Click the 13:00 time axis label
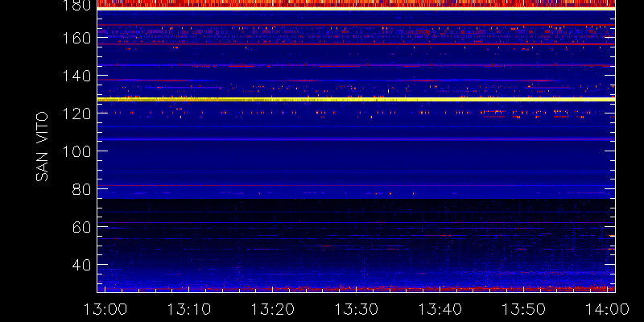644x322 pixels. click(105, 309)
